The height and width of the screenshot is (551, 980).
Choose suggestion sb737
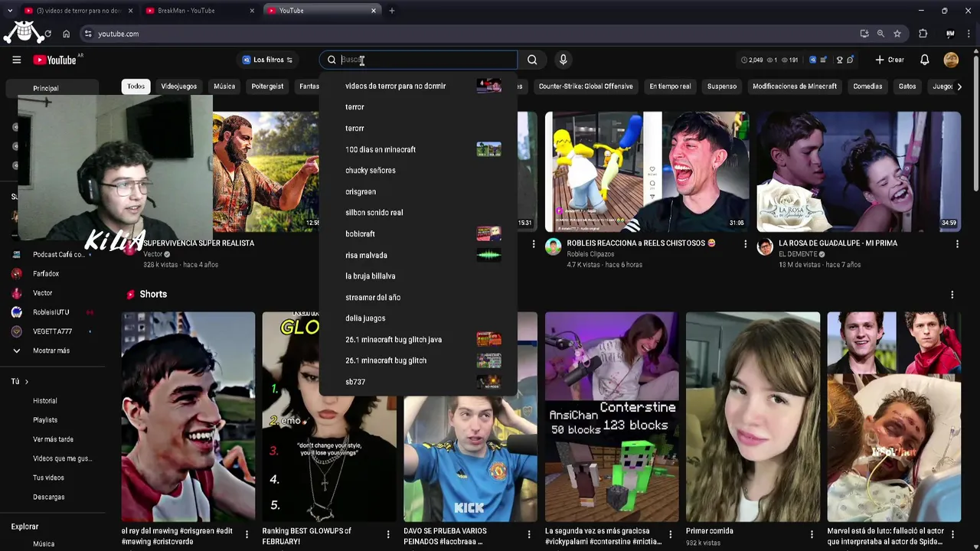418,381
